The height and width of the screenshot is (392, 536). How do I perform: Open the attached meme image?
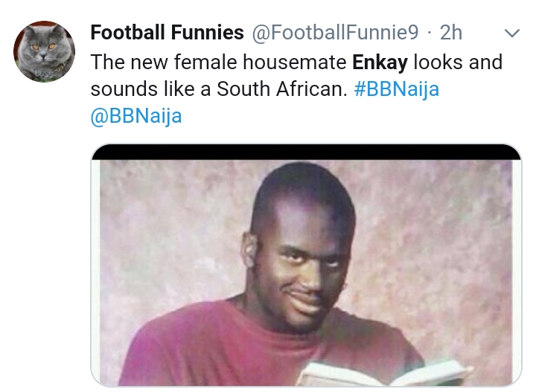[x=306, y=268]
